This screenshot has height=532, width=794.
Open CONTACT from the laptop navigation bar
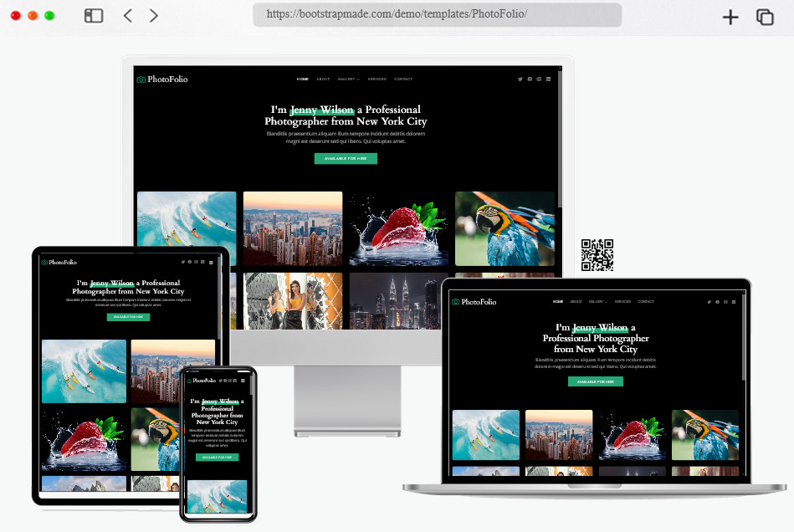point(645,302)
